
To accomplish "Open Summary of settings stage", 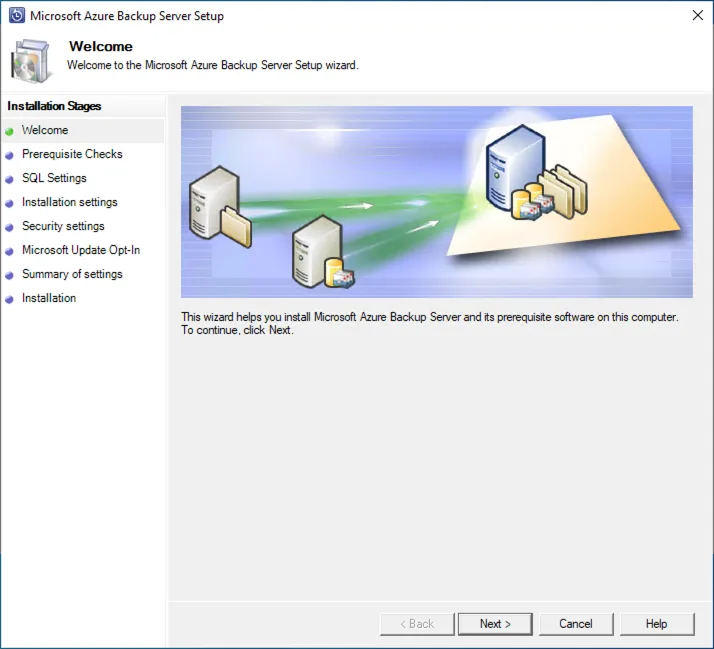I will (72, 274).
